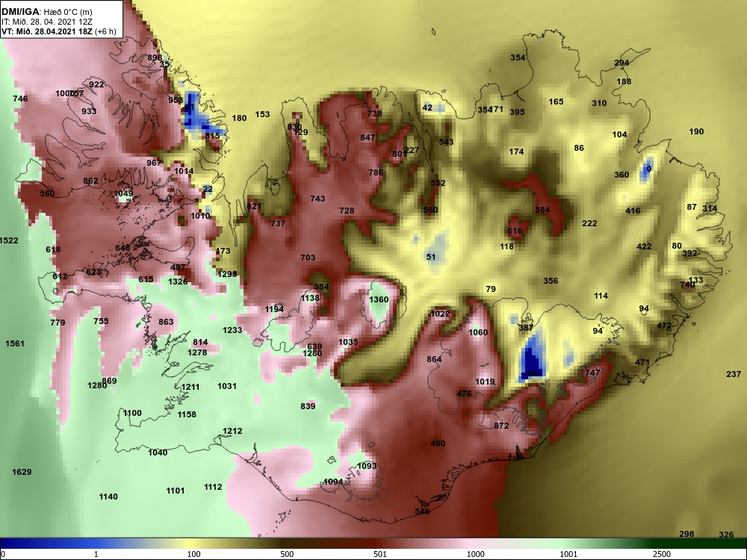Click the legend label '2500'
The width and height of the screenshot is (747, 560).
pos(662,554)
